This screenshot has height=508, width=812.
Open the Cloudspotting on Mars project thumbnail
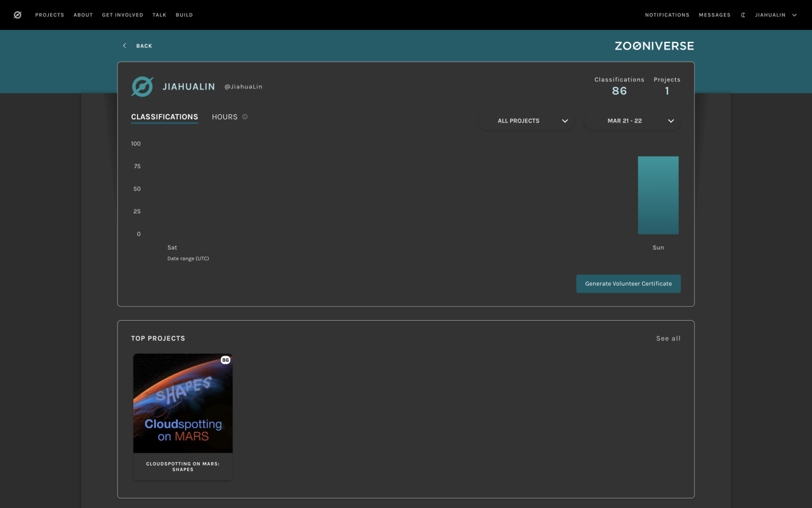pos(183,403)
